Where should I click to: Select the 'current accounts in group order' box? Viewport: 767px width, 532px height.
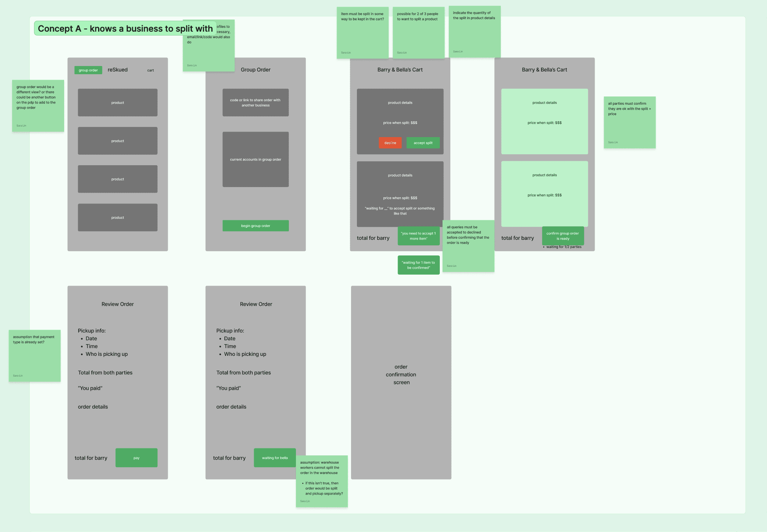click(x=256, y=159)
